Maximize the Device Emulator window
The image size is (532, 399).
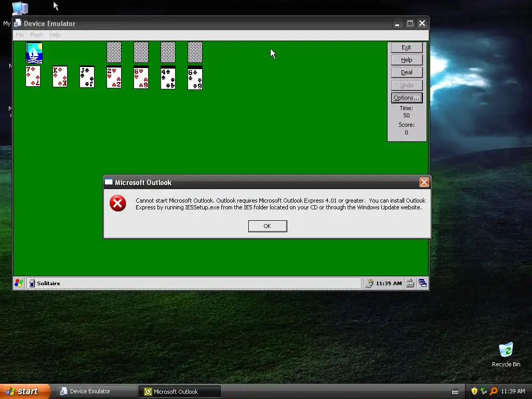(410, 23)
